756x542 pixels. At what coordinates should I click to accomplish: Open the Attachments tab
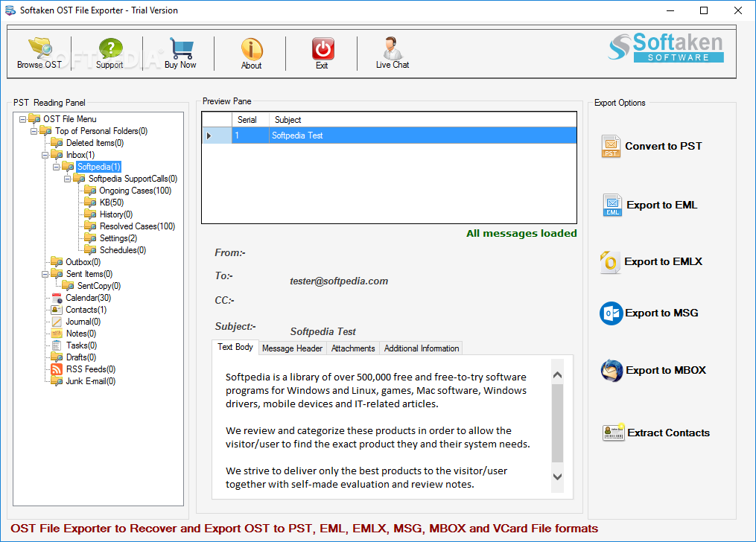click(x=353, y=348)
